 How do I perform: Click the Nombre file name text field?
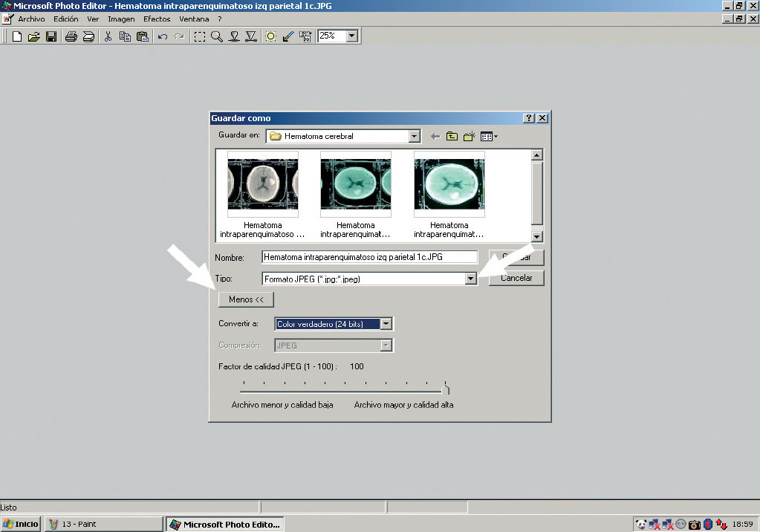pos(369,257)
